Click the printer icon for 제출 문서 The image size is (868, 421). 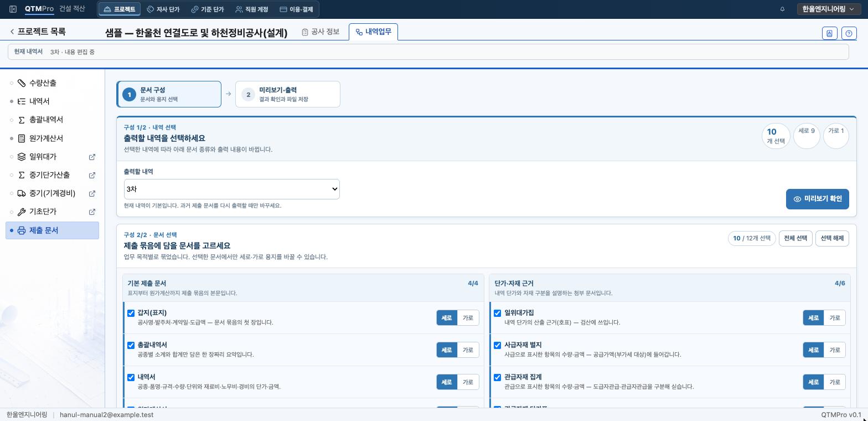[x=22, y=230]
